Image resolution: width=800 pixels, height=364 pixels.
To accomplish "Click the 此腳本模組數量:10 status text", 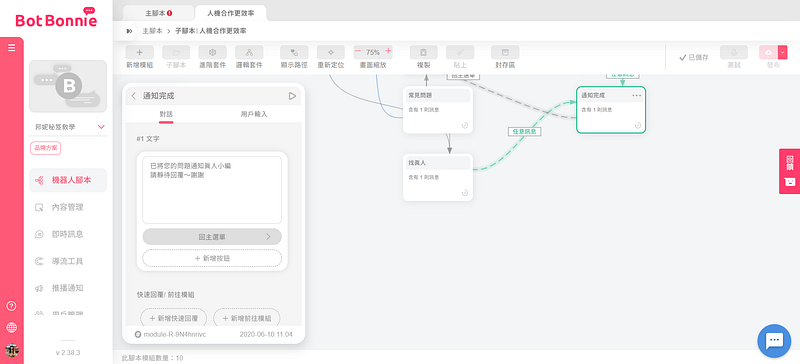I will click(x=153, y=358).
